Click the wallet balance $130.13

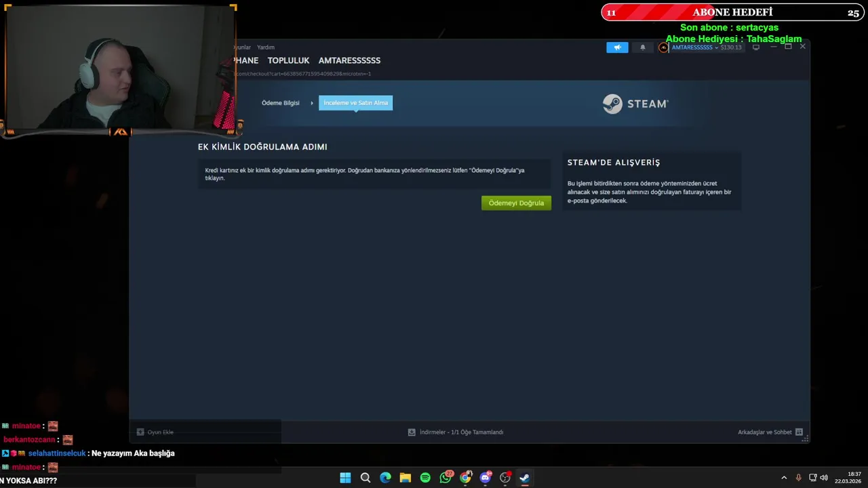[731, 47]
